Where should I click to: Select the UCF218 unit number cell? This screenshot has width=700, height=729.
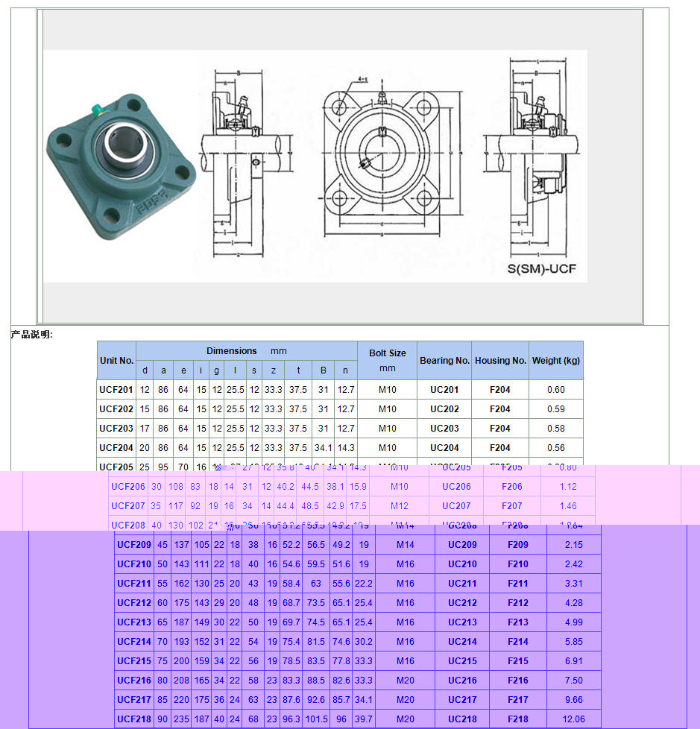click(x=134, y=719)
